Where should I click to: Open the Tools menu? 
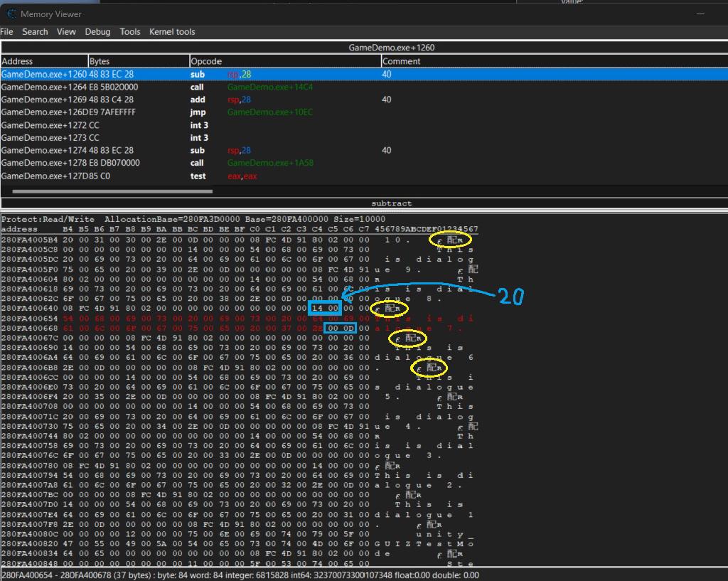[x=130, y=32]
